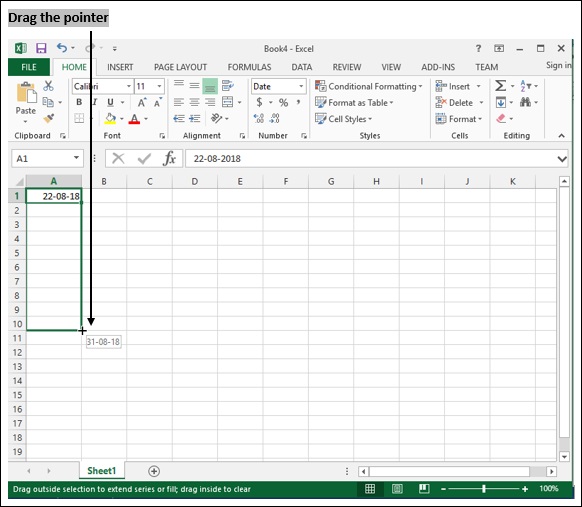Click Conditional Formatting button
The image size is (582, 507).
click(369, 86)
